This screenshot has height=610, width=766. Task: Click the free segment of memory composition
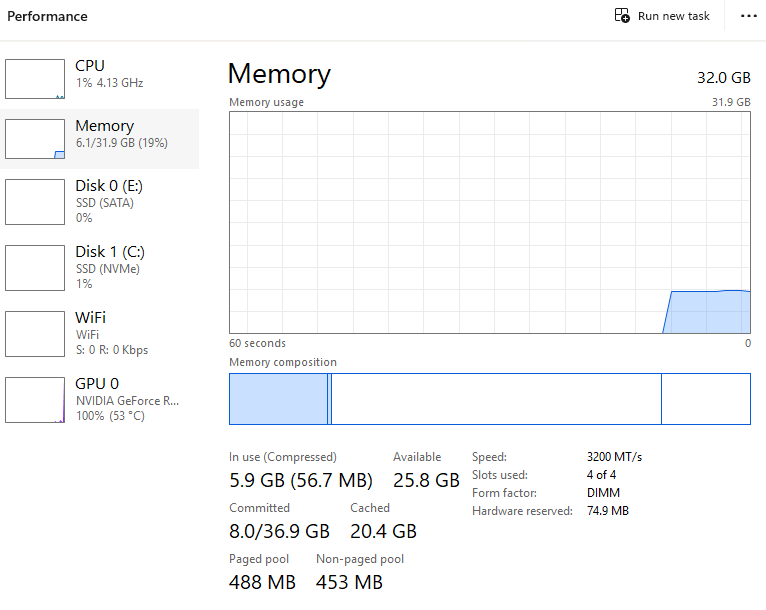coord(705,399)
